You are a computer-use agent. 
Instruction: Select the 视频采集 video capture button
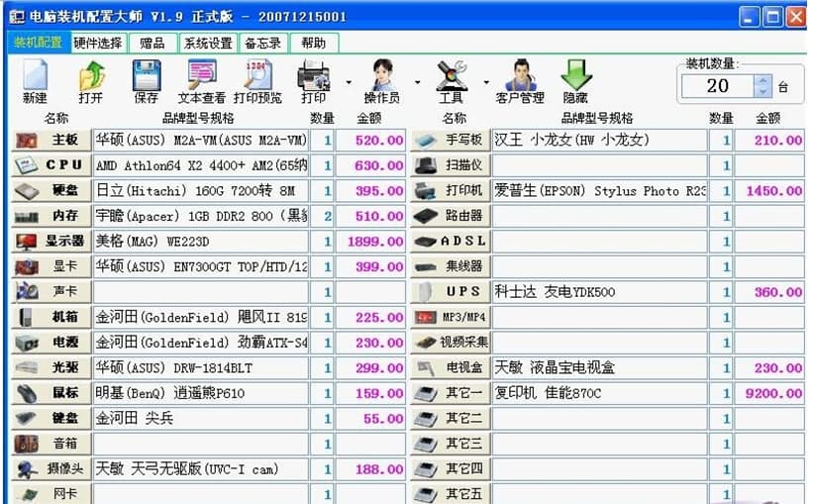[451, 343]
